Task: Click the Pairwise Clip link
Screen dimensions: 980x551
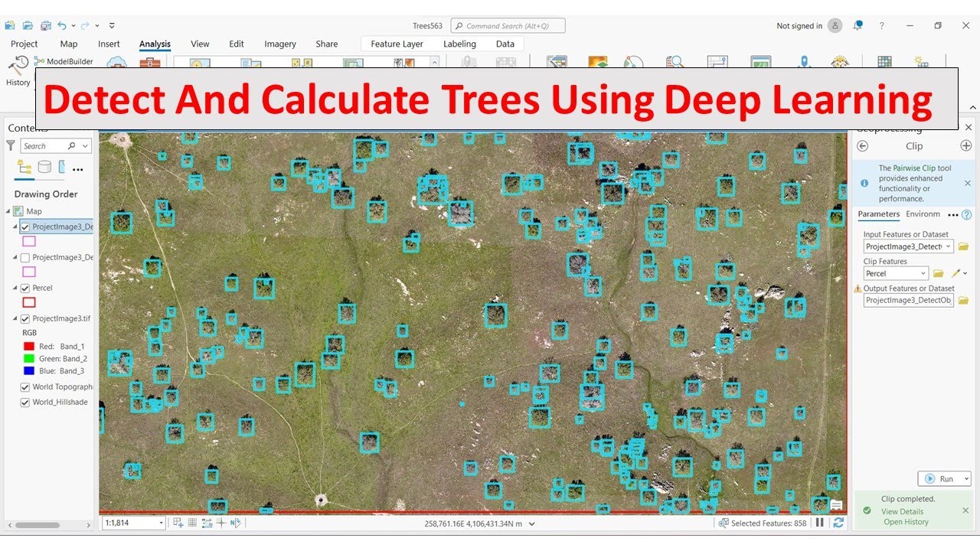Action: coord(914,168)
